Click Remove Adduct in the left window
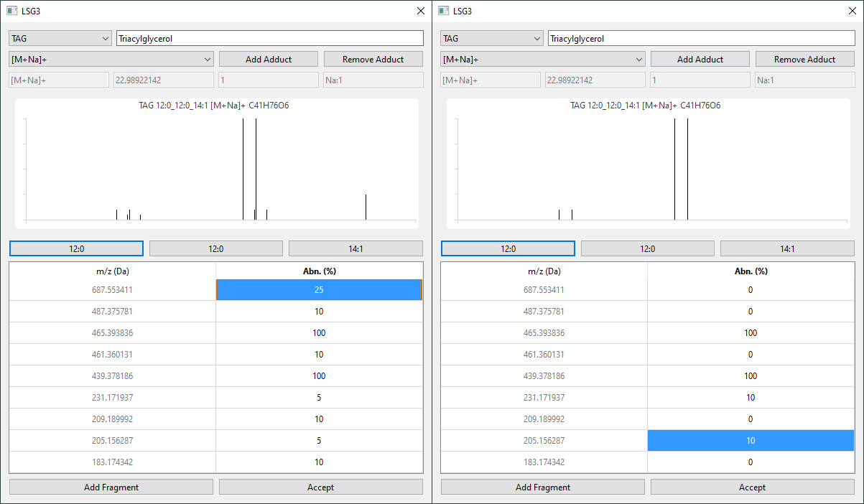The image size is (864, 504). [373, 59]
